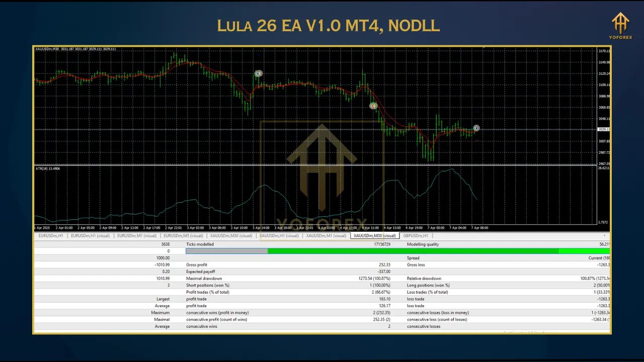Click the grey segment of the quality bar
644x362 pixels.
(x=227, y=251)
